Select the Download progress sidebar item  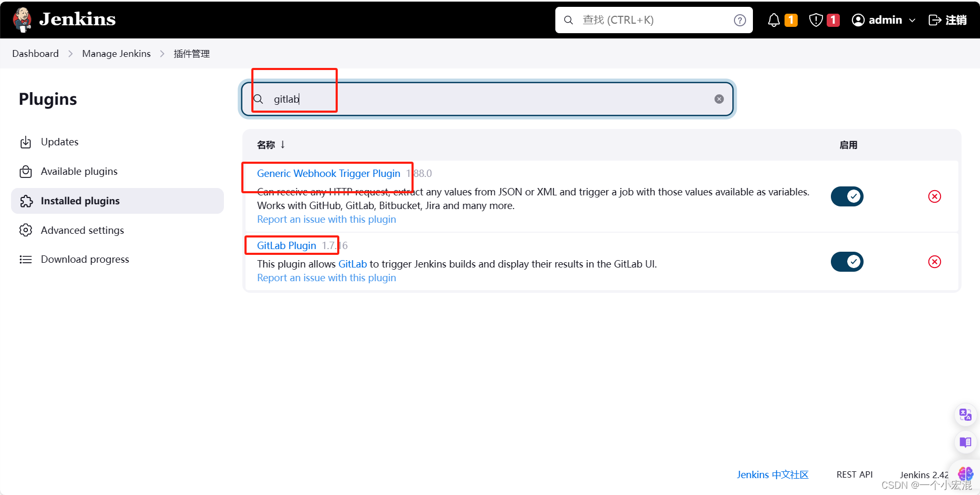84,259
